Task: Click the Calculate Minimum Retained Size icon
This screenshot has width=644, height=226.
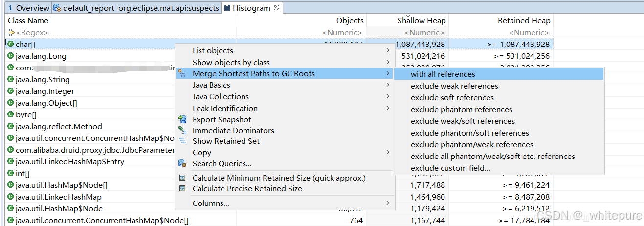Action: tap(182, 178)
